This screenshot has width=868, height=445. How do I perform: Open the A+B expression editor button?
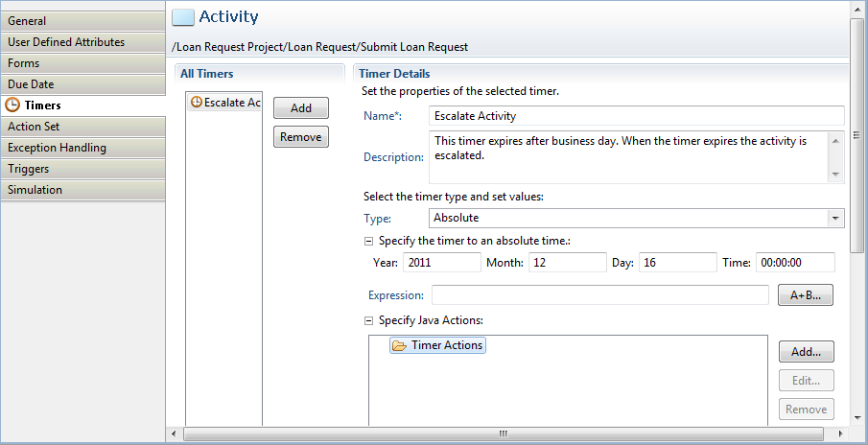(x=805, y=295)
